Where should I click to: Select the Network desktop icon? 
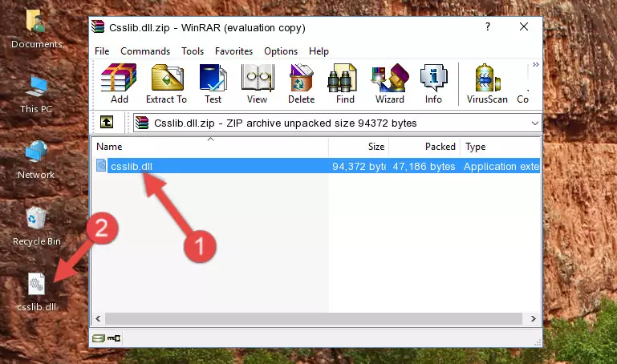tap(36, 160)
